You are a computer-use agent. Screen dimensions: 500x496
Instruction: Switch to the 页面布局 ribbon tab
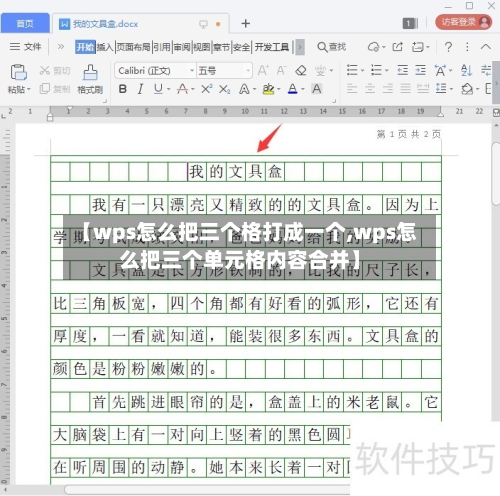pos(133,47)
